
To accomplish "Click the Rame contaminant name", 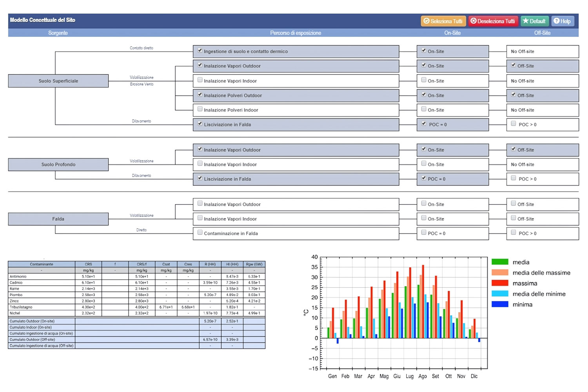I will (x=15, y=289).
